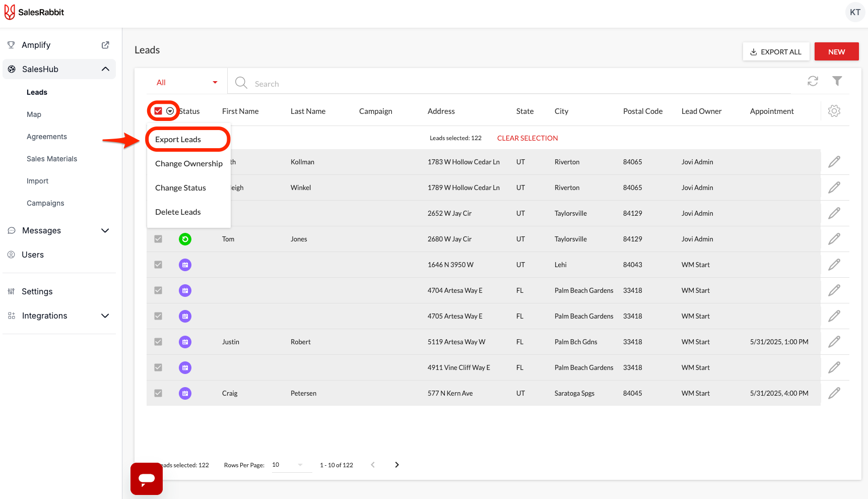The width and height of the screenshot is (868, 499).
Task: Edit Justin Robert lead with pencil
Action: [834, 342]
